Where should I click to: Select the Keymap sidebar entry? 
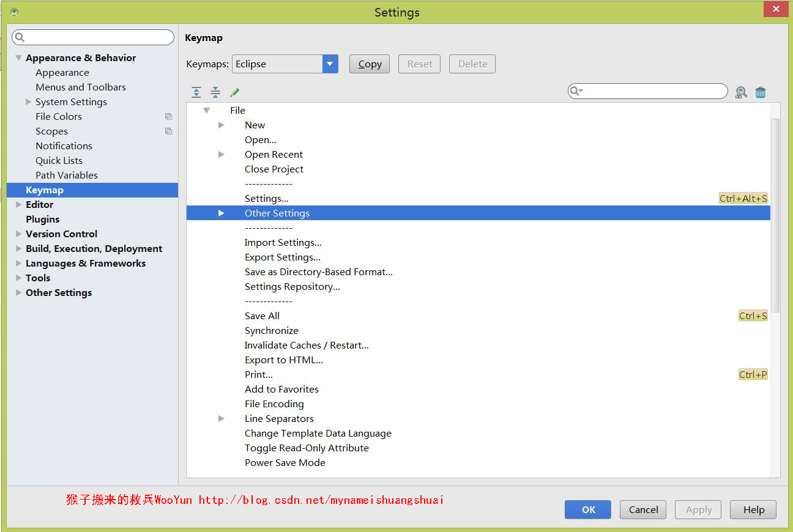coord(92,190)
